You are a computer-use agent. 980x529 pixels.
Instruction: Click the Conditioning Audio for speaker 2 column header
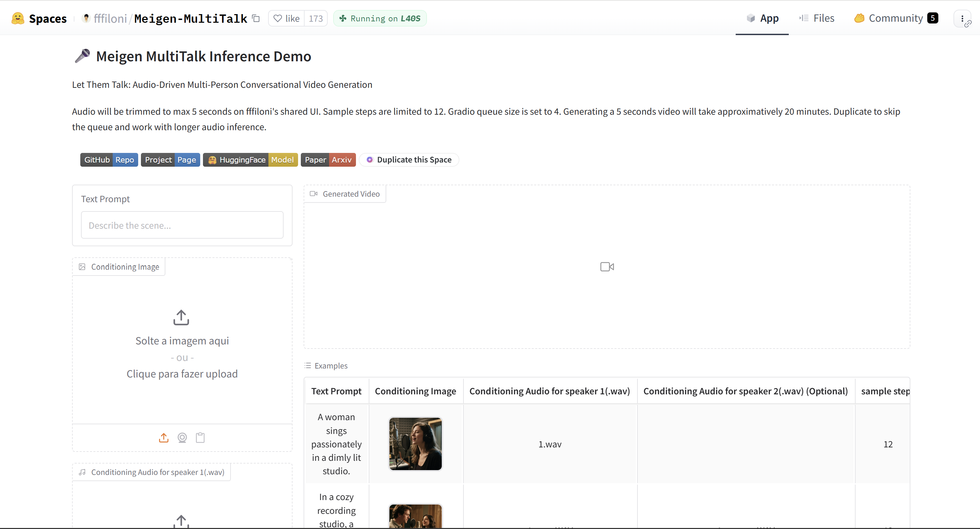[746, 391]
